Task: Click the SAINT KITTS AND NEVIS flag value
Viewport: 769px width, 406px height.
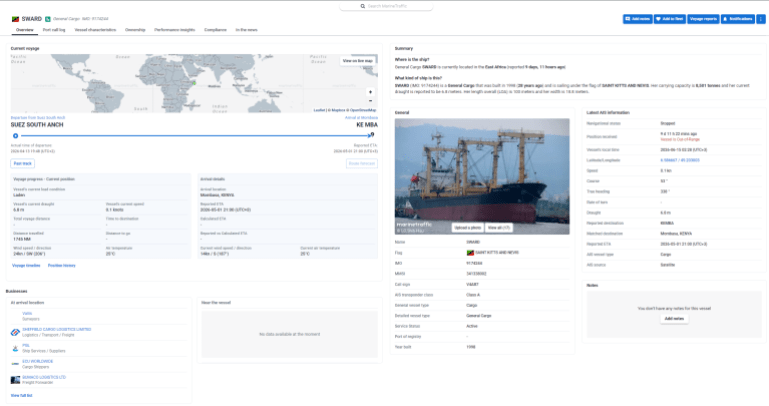Action: click(x=497, y=253)
